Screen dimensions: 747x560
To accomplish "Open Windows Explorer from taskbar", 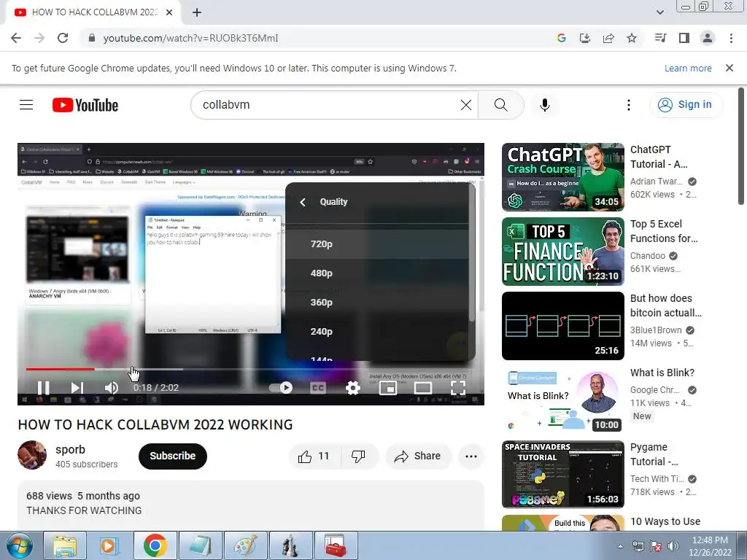I will coord(65,545).
